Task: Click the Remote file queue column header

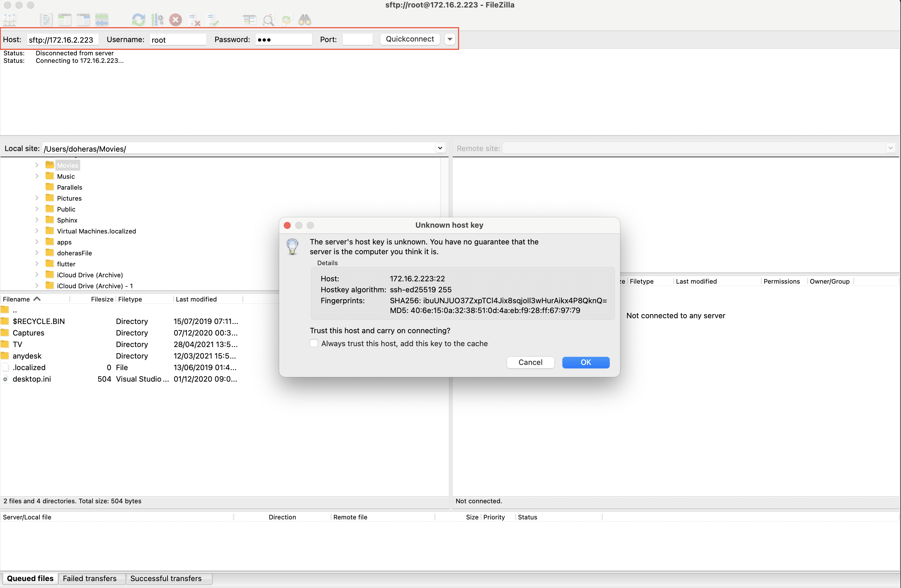Action: 383,517
